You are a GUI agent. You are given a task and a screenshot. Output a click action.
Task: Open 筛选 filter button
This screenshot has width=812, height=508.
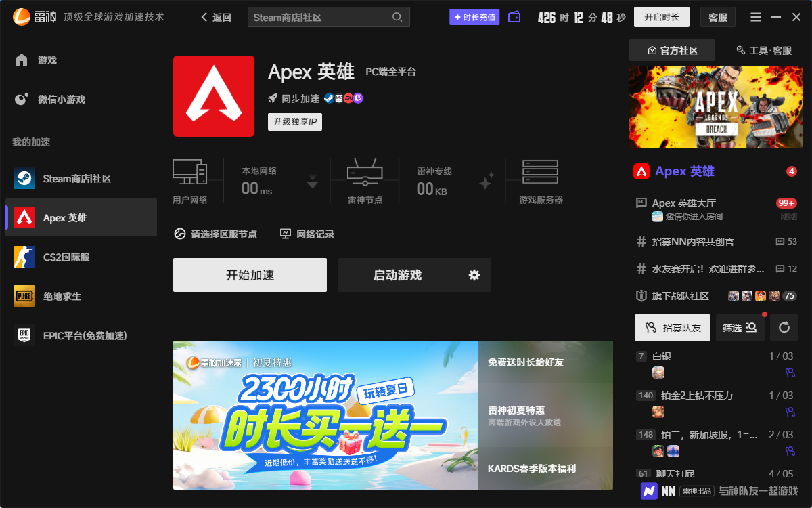click(740, 328)
